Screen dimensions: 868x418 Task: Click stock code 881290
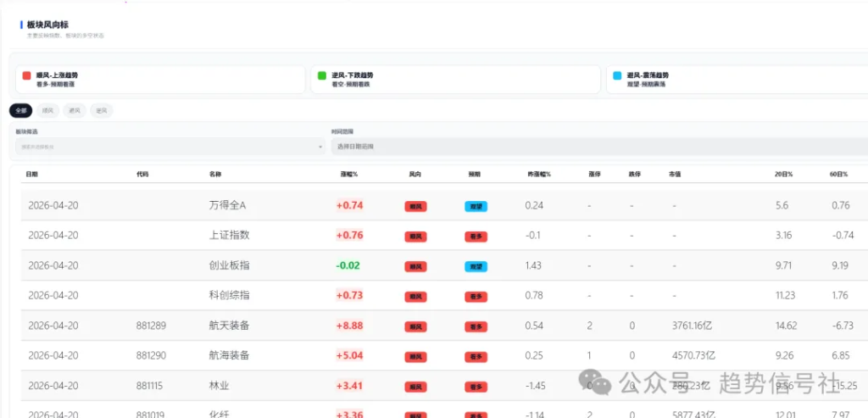click(x=151, y=355)
